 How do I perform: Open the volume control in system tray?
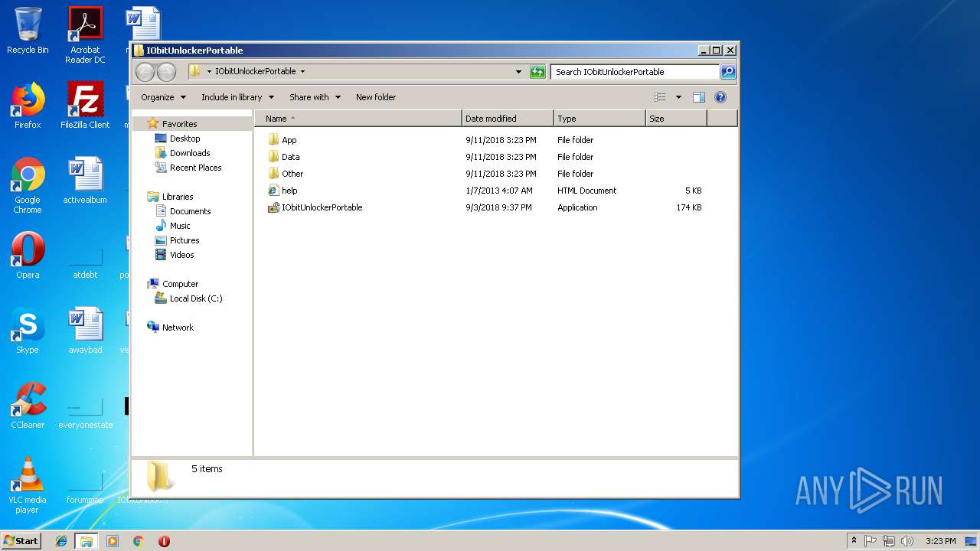point(907,541)
